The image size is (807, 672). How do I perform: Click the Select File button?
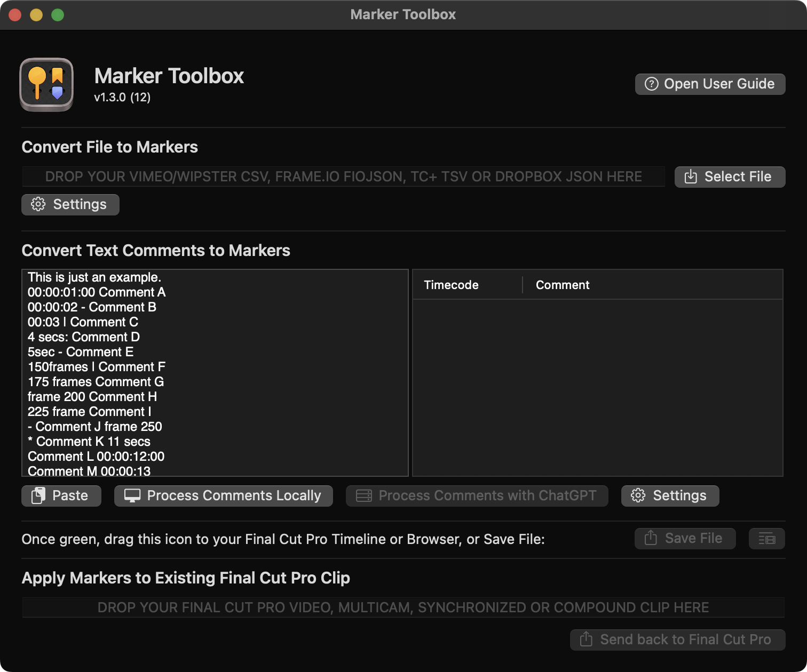coord(730,177)
